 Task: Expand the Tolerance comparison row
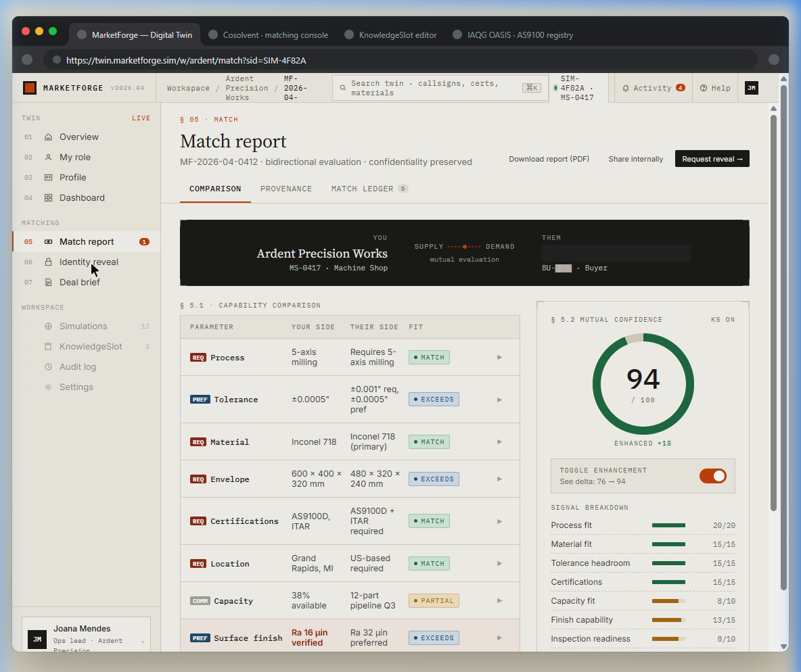[x=499, y=400]
